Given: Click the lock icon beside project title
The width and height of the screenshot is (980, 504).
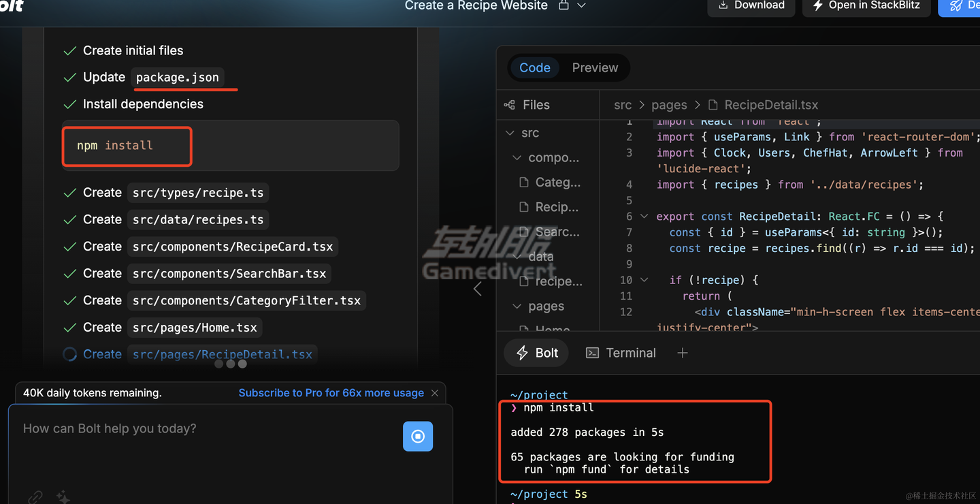Looking at the screenshot, I should point(563,5).
